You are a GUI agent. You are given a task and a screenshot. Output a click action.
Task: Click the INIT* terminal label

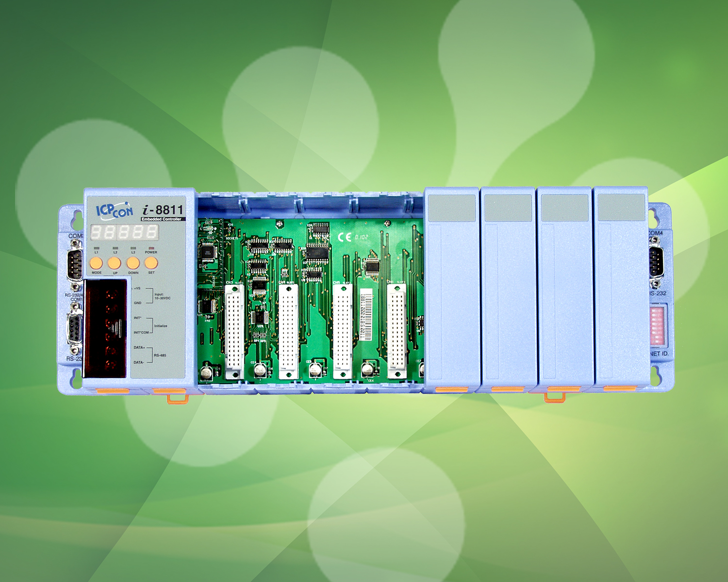coord(137,318)
